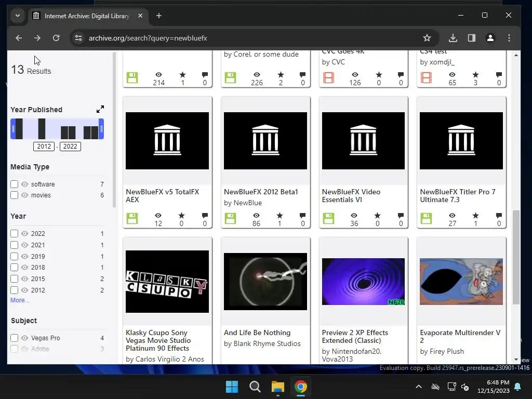Open Evaporate Multirender V 2 thumbnail

click(x=461, y=281)
